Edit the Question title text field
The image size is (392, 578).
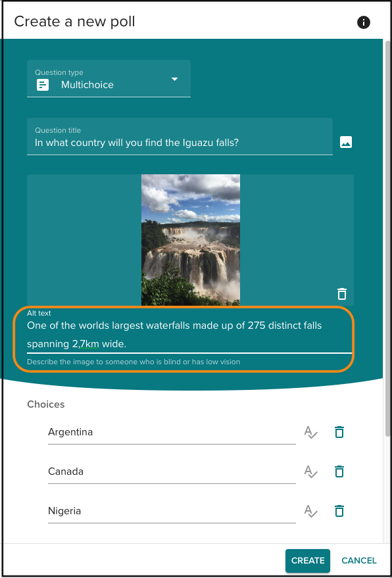[180, 136]
